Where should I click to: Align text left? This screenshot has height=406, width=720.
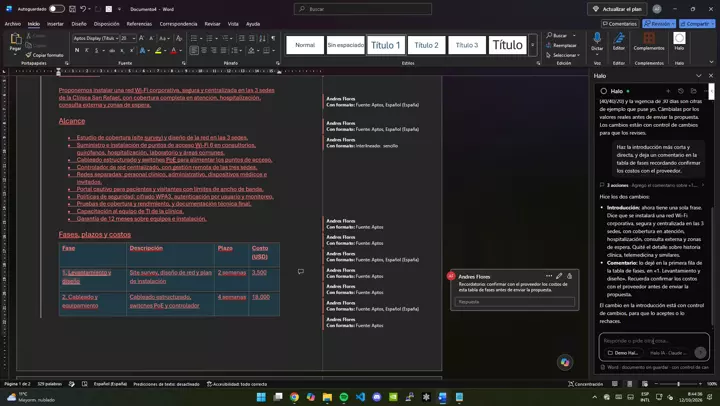(194, 51)
